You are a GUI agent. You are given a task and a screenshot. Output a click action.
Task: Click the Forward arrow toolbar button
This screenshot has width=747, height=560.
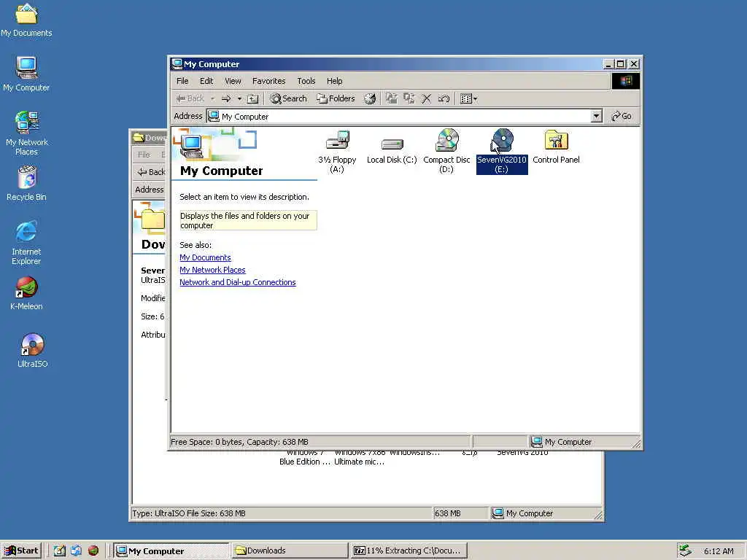click(226, 98)
